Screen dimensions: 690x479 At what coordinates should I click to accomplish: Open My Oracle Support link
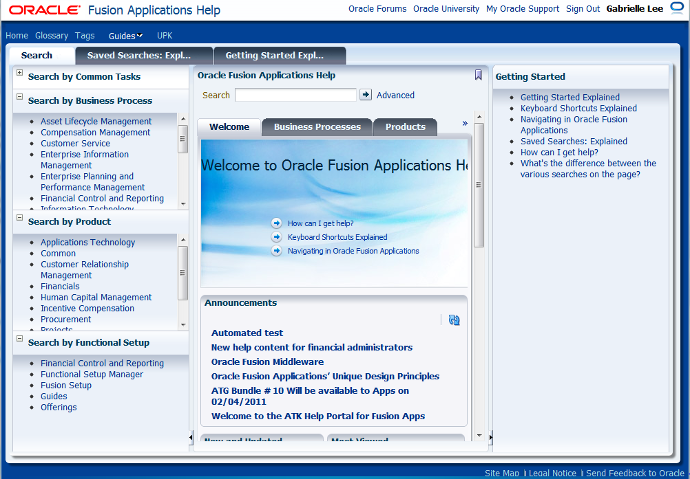pos(522,9)
